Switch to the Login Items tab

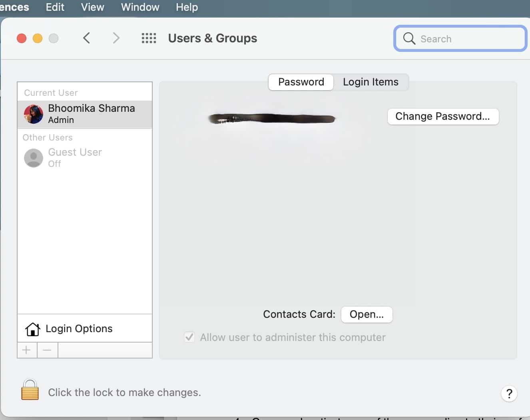pos(371,82)
